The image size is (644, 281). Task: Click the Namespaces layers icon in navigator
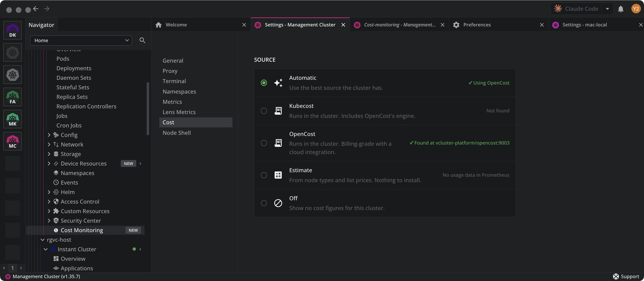tap(56, 173)
